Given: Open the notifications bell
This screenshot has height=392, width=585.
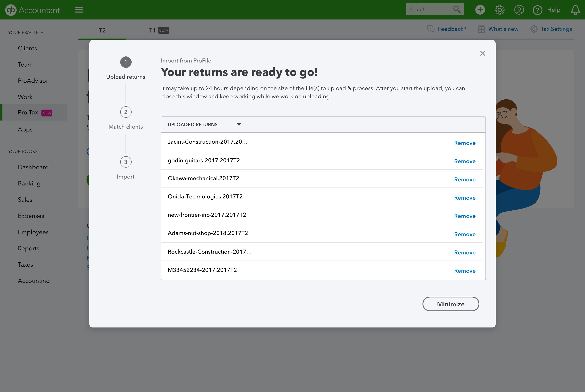Looking at the screenshot, I should tap(575, 10).
